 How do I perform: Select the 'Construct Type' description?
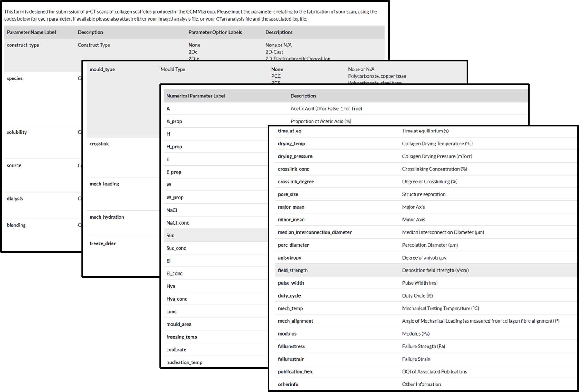[94, 45]
